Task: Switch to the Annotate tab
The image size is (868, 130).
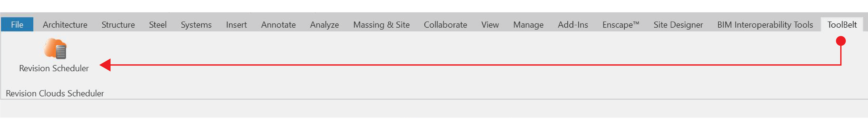Action: tap(278, 25)
